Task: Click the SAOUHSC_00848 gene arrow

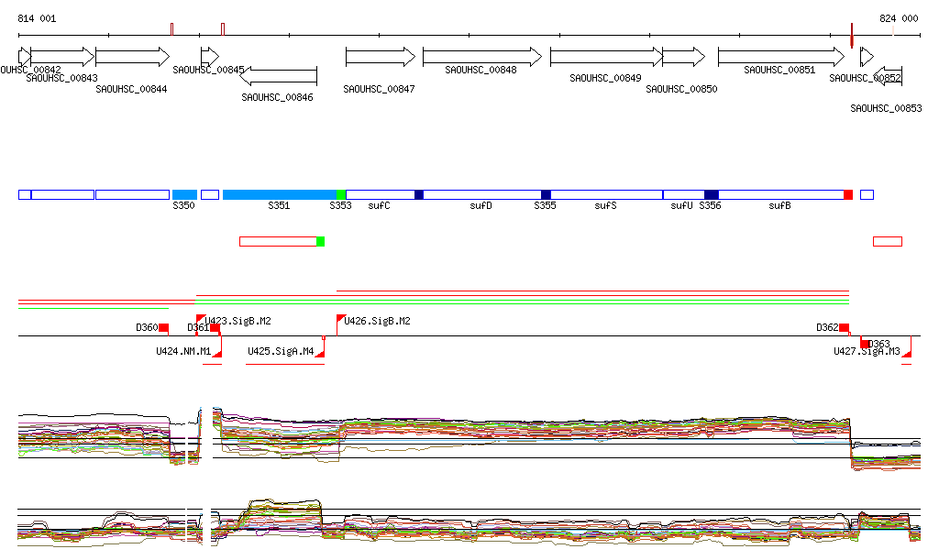Action: [x=481, y=57]
